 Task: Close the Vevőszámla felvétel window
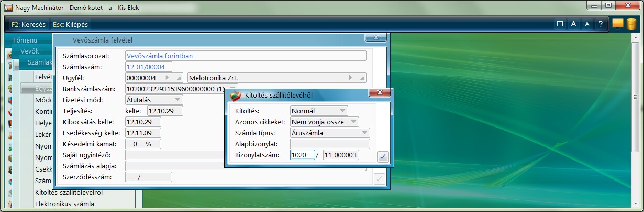coord(376,37)
